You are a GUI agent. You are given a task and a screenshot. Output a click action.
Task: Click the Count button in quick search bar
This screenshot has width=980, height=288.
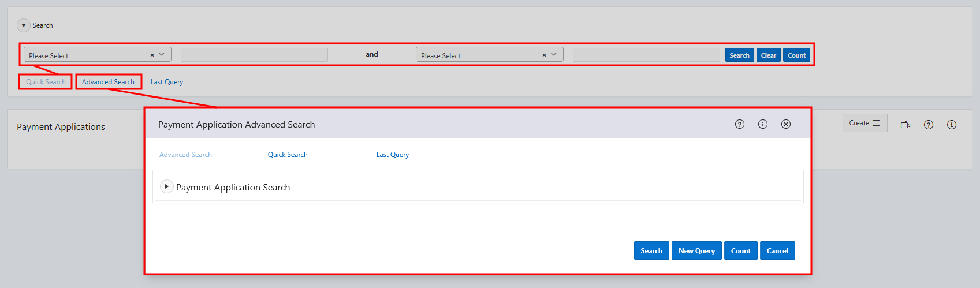pos(796,55)
